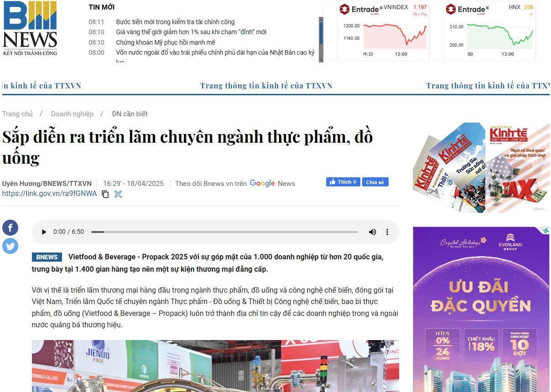This screenshot has width=551, height=392.
Task: Share article via Facebook round icon
Action: (x=10, y=227)
